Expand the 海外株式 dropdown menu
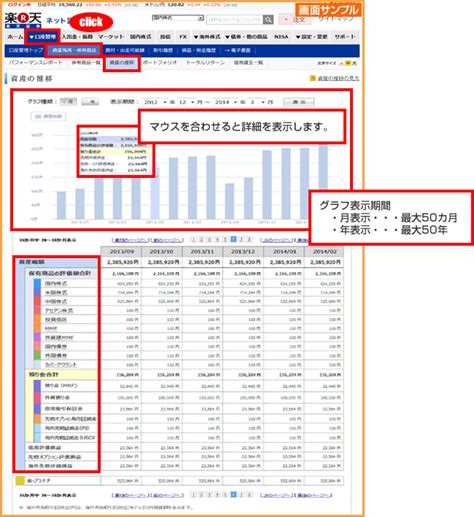The width and height of the screenshot is (474, 517). 207,37
